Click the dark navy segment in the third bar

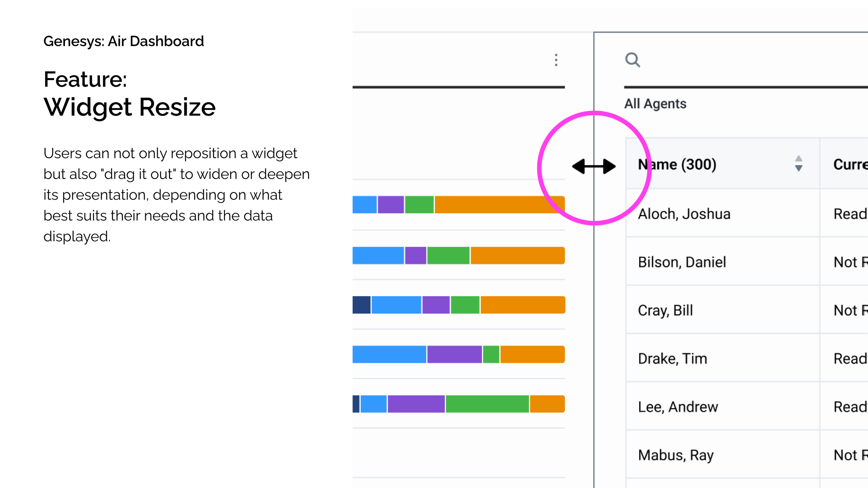click(x=361, y=305)
